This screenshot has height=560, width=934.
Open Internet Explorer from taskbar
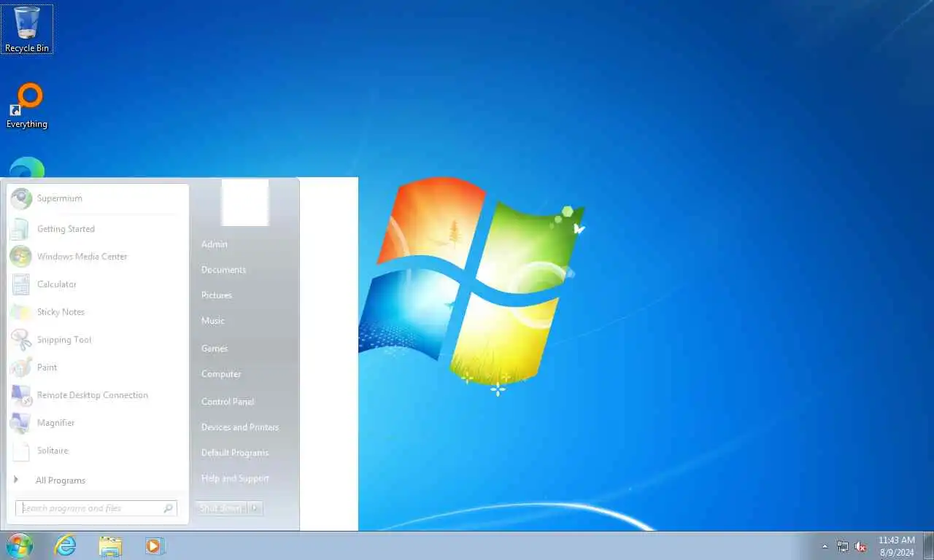coord(65,545)
